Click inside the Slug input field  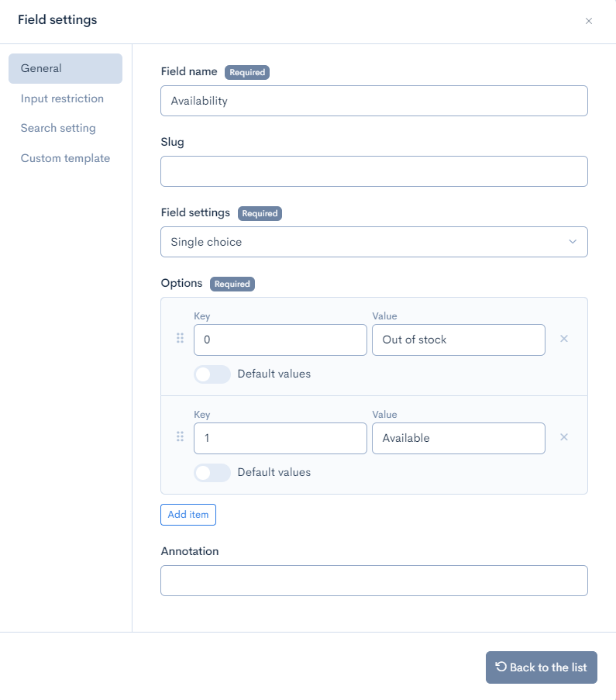374,171
